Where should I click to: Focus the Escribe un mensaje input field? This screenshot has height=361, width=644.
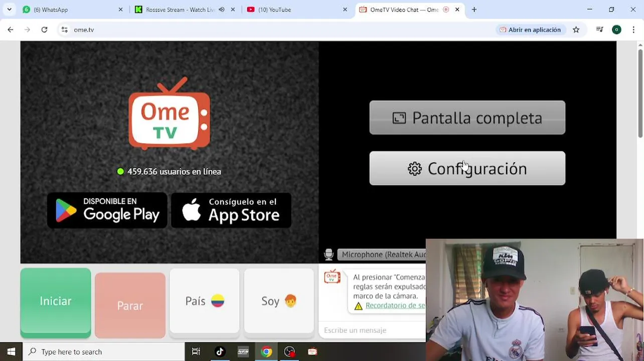click(372, 330)
